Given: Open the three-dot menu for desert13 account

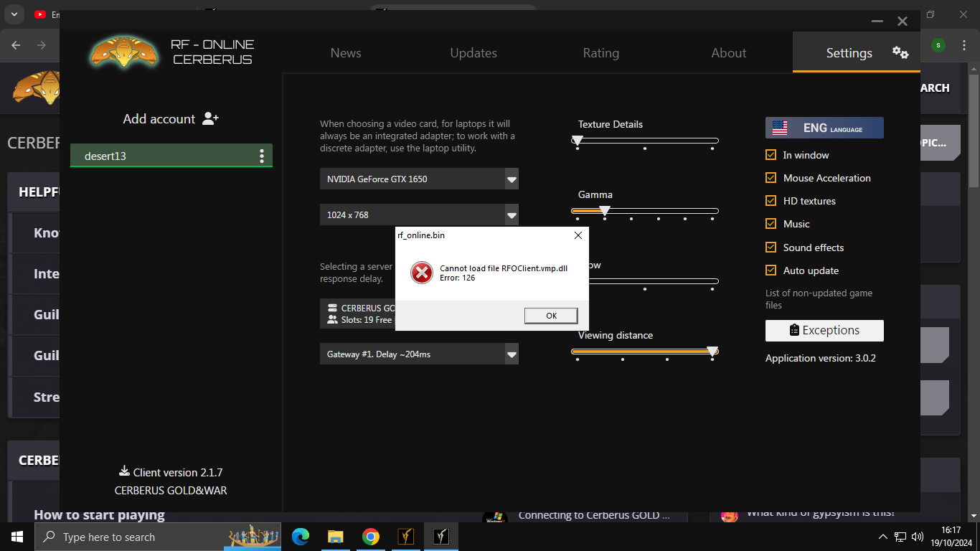Looking at the screenshot, I should click(x=262, y=156).
